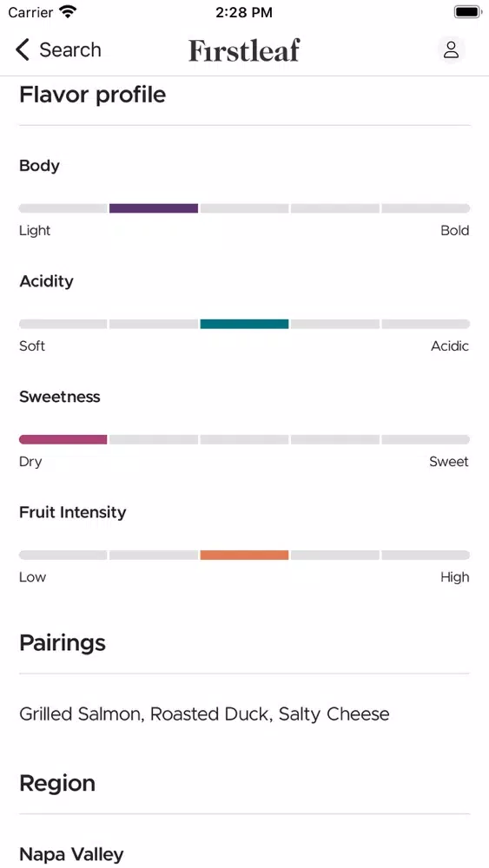Viewport: 489px width, 868px height.
Task: Select the Napa Valley region text
Action: [x=71, y=854]
